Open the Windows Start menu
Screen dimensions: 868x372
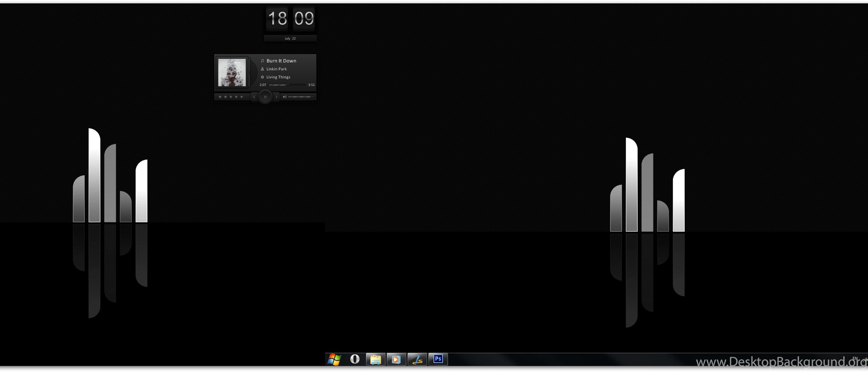(334, 359)
